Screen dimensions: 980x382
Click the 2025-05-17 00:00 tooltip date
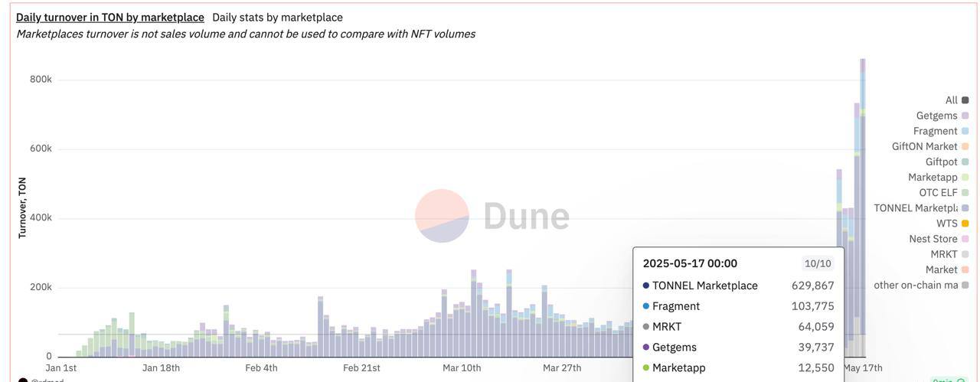tap(690, 263)
